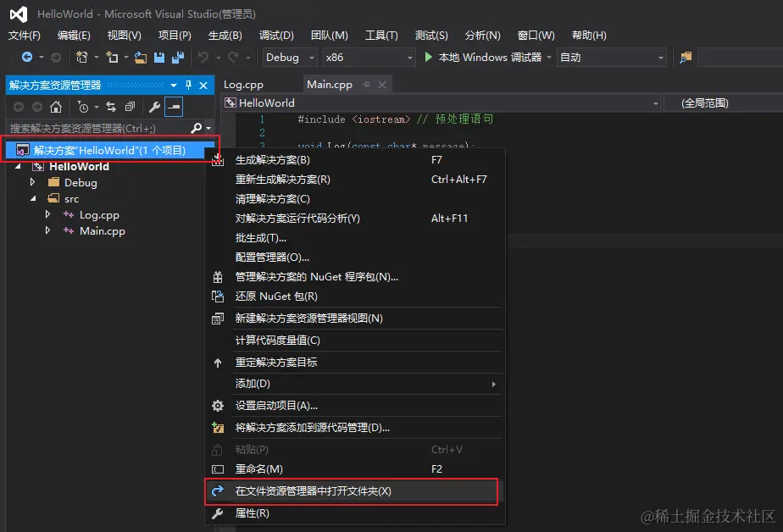
Task: Open the 生成(B) menu
Action: point(225,36)
